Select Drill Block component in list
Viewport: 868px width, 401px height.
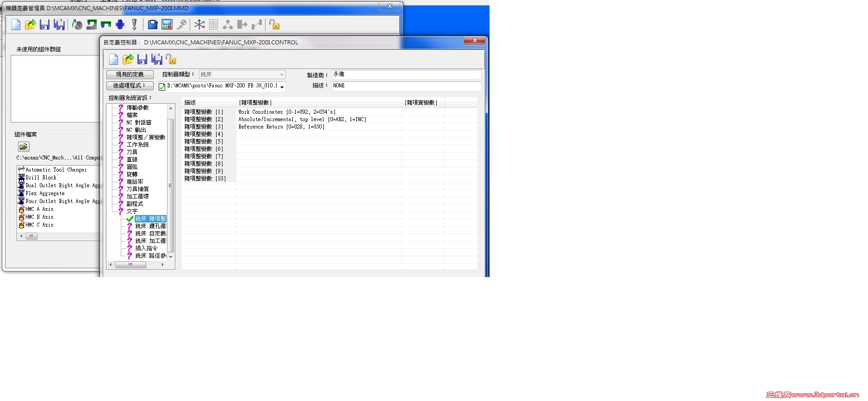coord(41,178)
